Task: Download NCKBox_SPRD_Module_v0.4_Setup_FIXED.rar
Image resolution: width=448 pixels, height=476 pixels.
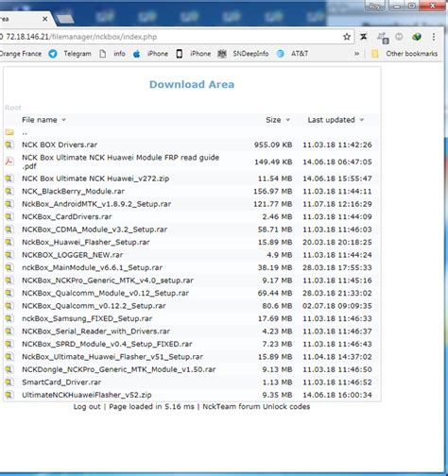Action: coord(107,344)
